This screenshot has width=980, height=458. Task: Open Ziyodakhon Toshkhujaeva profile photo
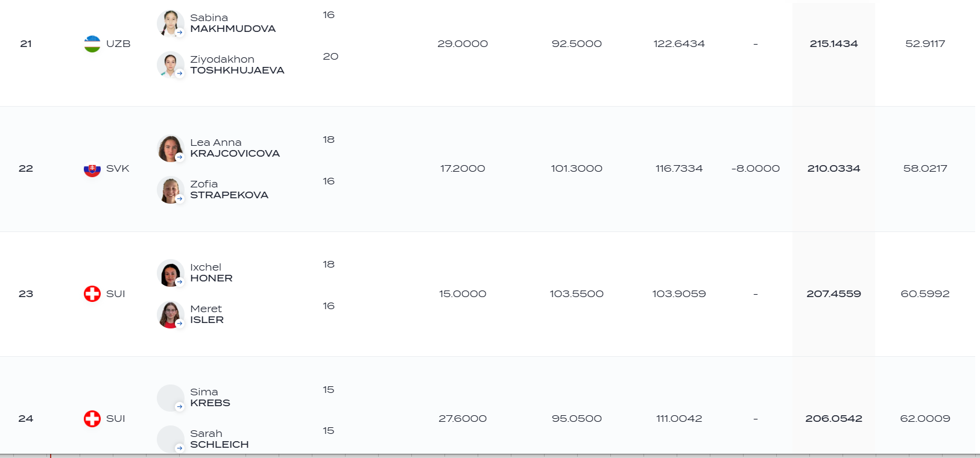[x=170, y=64]
